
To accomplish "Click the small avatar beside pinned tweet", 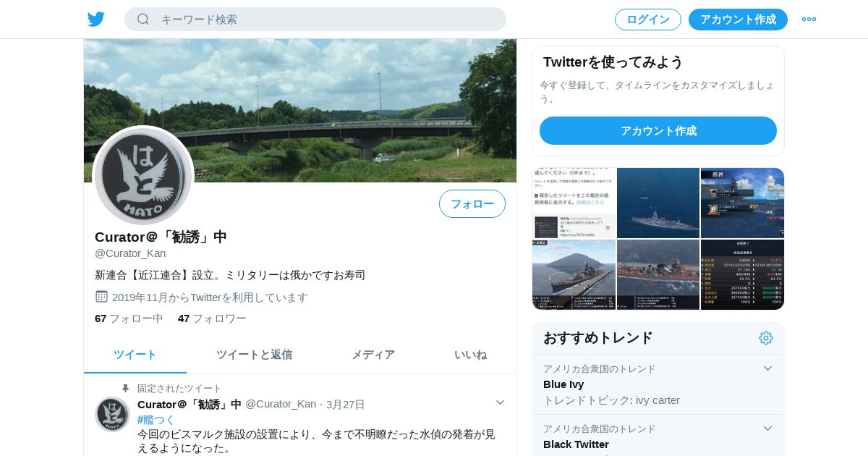I will point(112,414).
